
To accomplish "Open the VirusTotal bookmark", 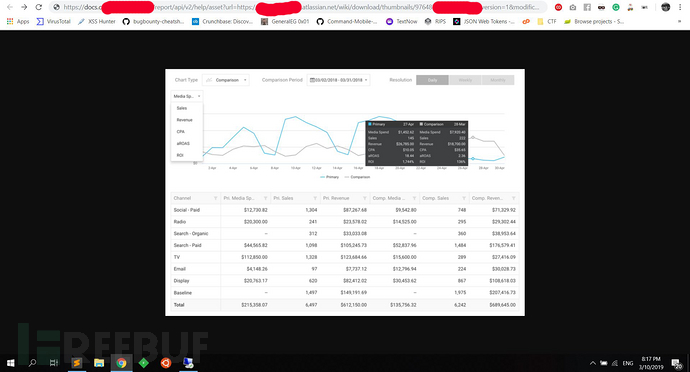I will (x=54, y=21).
